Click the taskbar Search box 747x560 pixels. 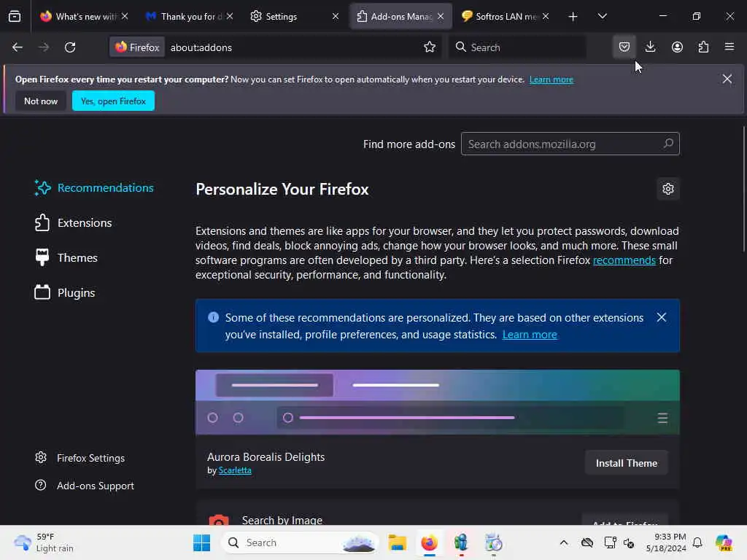click(x=300, y=542)
